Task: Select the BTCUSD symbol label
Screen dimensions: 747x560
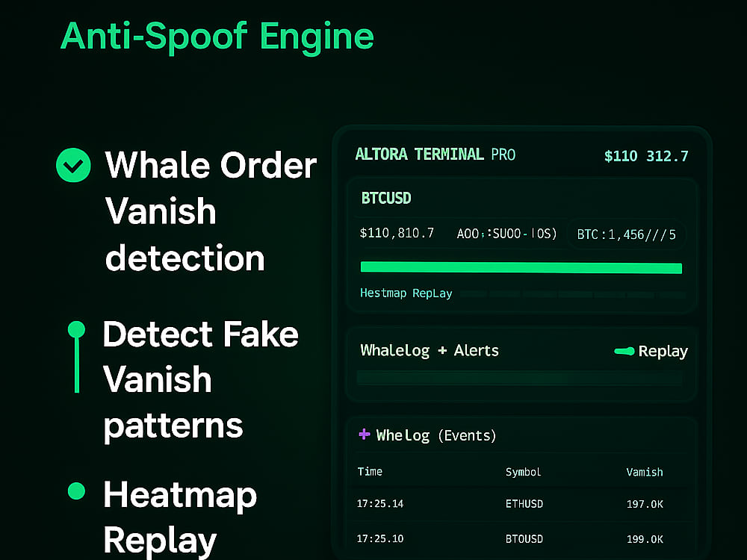Action: pos(386,198)
